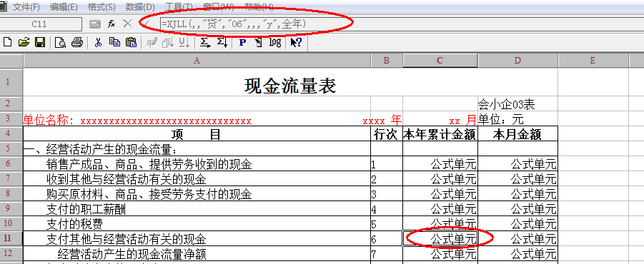This screenshot has height=264, width=644.
Task: Click the New file icon
Action: [x=8, y=42]
